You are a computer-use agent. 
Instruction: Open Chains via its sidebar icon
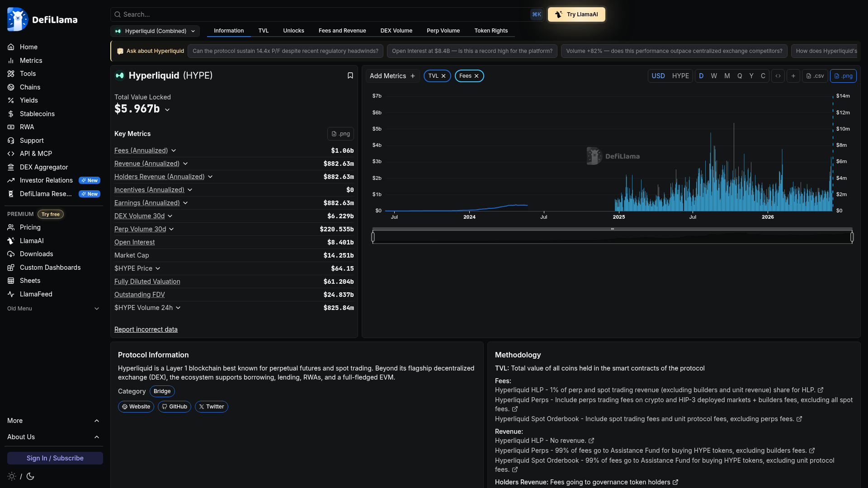click(x=11, y=87)
